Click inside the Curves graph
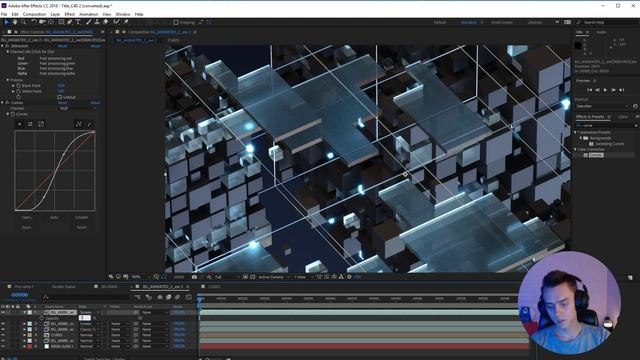 point(55,171)
